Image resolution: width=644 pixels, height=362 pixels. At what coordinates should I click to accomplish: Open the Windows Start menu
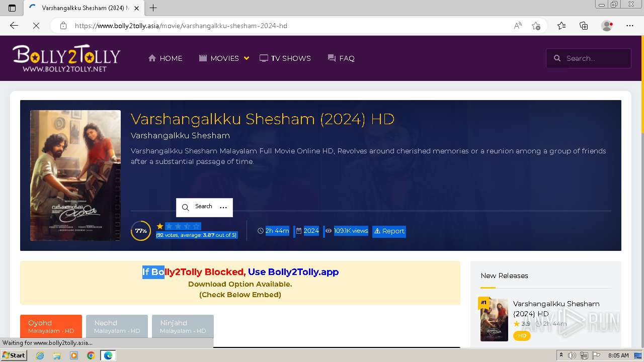point(14,355)
